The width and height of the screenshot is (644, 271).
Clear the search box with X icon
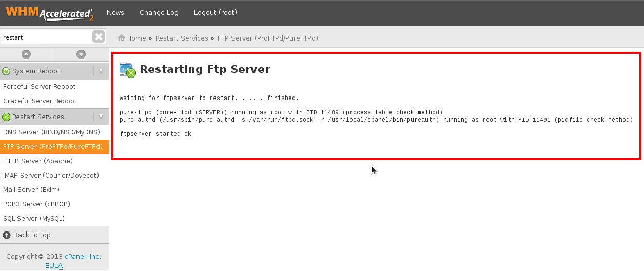tap(99, 36)
